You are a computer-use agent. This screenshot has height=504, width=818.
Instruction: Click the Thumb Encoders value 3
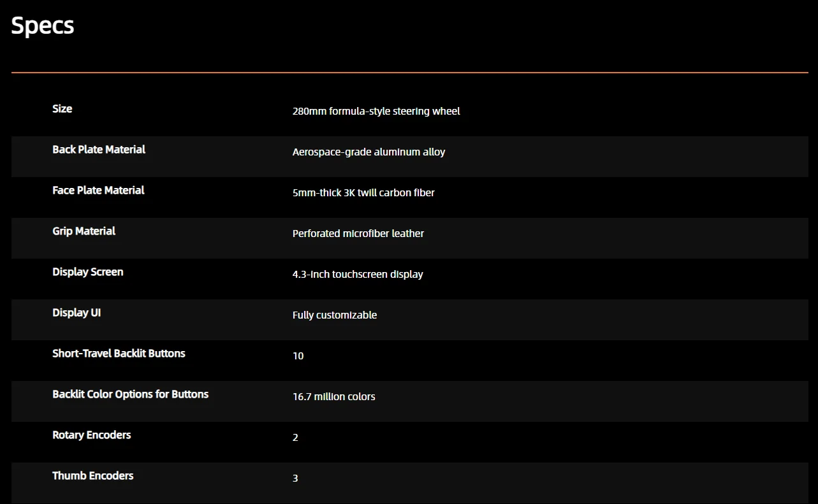[295, 479]
